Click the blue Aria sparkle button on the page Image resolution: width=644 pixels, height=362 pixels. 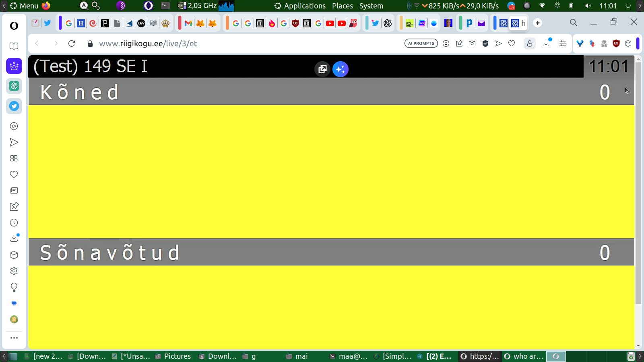click(341, 69)
